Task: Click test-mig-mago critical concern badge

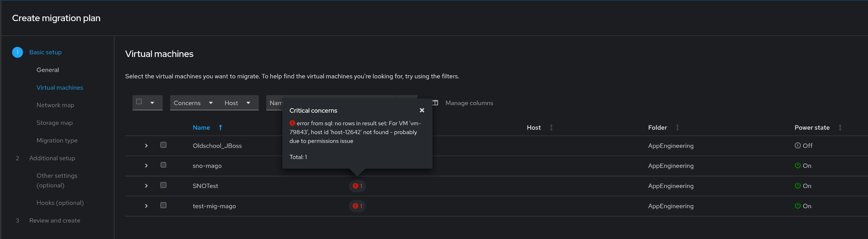Action: pos(357,206)
